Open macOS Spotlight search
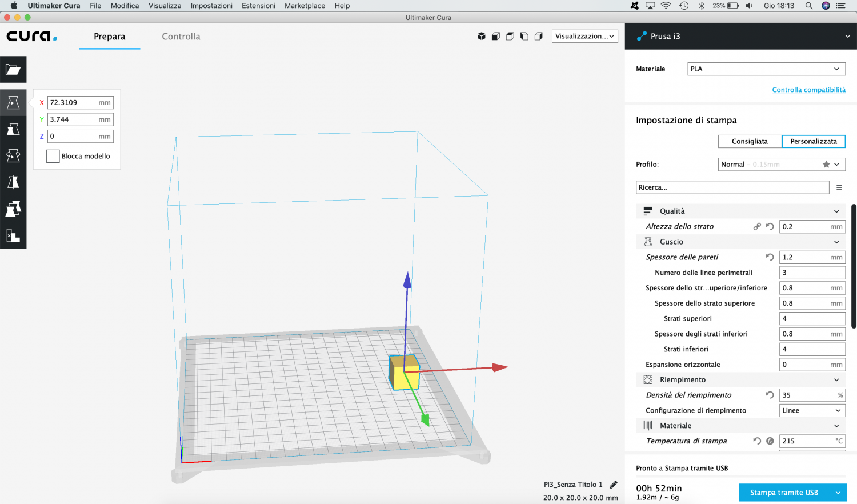Viewport: 857px width, 504px height. coord(809,6)
